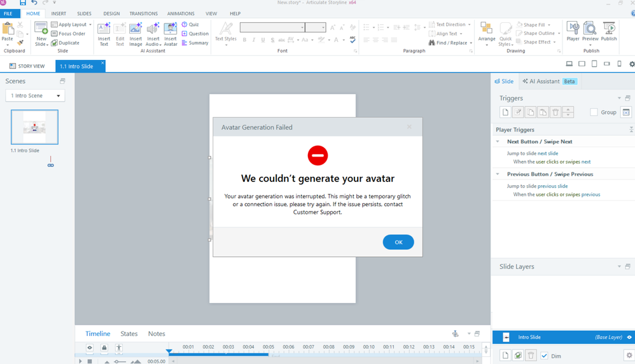Click the Duplicate slide button
The height and width of the screenshot is (364, 635).
coord(65,43)
